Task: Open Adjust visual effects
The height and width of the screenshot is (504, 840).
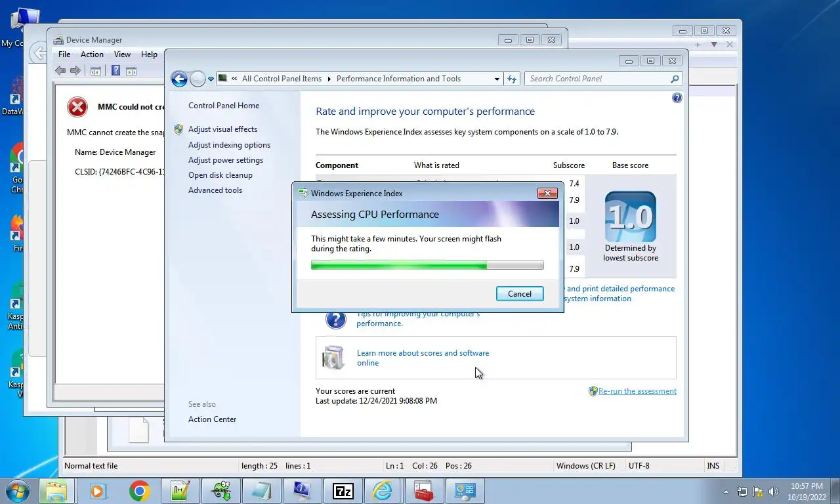Action: [x=222, y=129]
